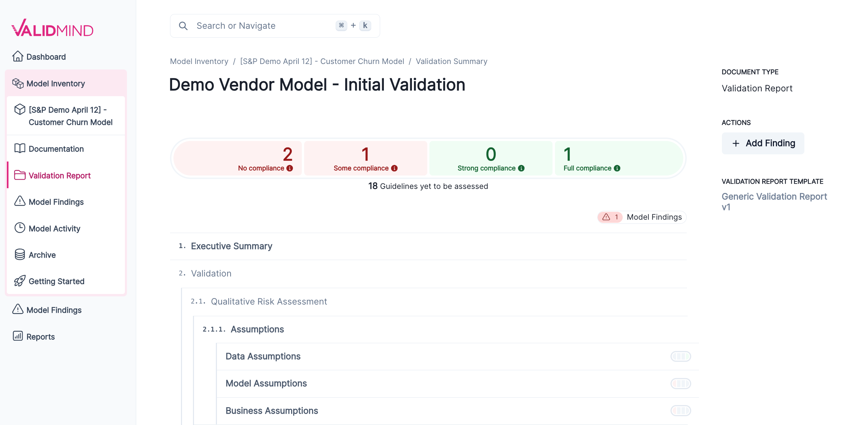Expand the 2.1.1 Assumptions section
Image resolution: width=868 pixels, height=425 pixels.
[x=257, y=329]
